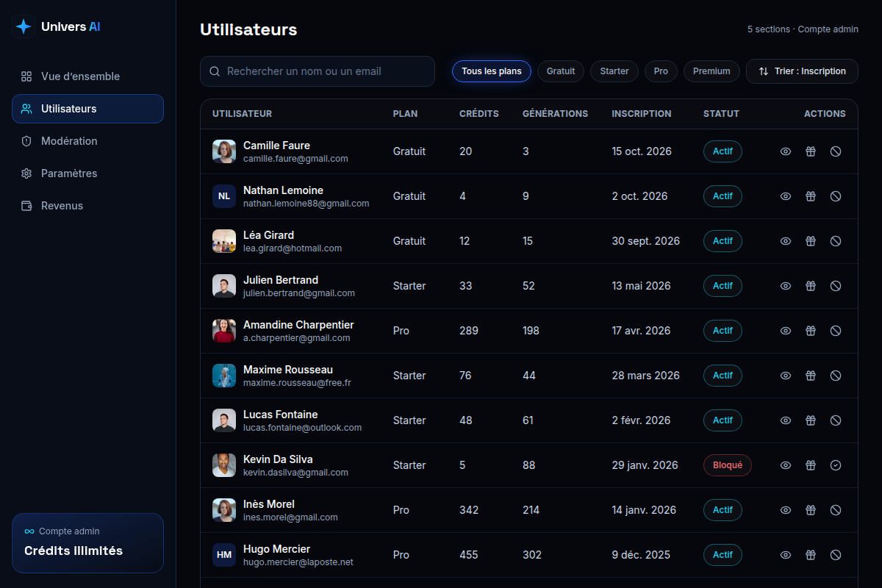Filter users by Pro plan
The width and height of the screenshot is (882, 588).
tap(661, 71)
